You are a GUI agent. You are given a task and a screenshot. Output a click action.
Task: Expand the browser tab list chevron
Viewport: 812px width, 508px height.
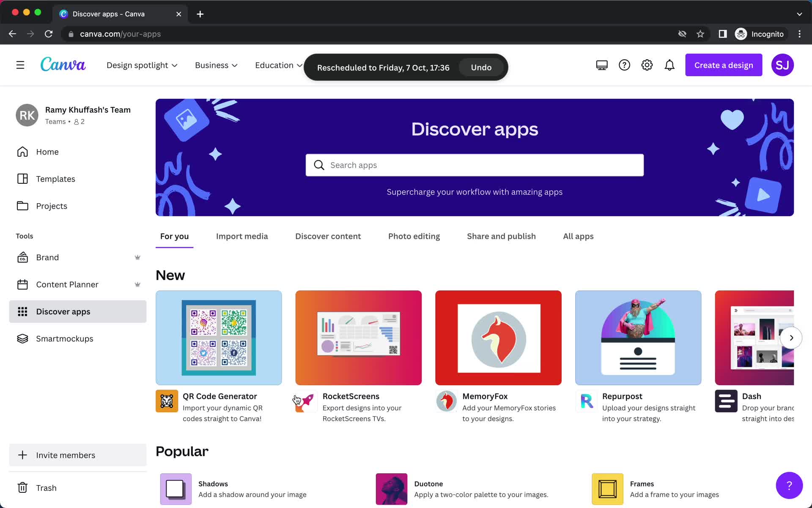pos(799,14)
